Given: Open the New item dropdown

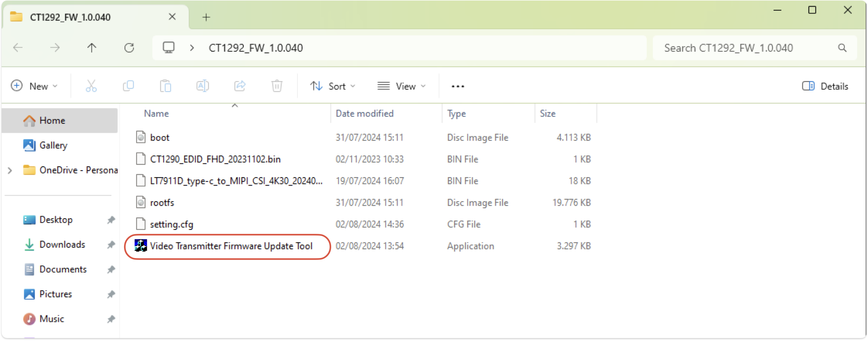Looking at the screenshot, I should [34, 86].
